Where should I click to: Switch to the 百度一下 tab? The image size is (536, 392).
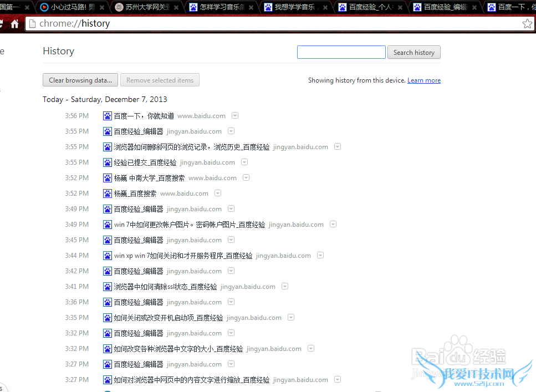point(511,7)
